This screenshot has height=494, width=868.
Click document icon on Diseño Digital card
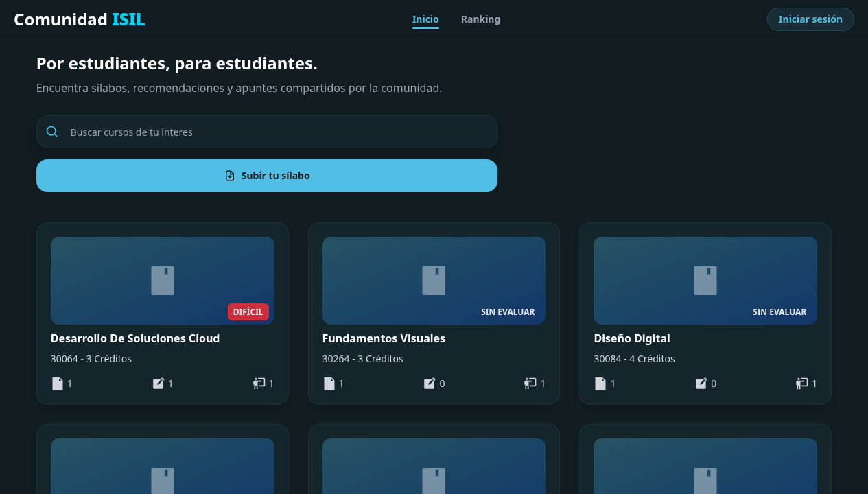click(600, 384)
